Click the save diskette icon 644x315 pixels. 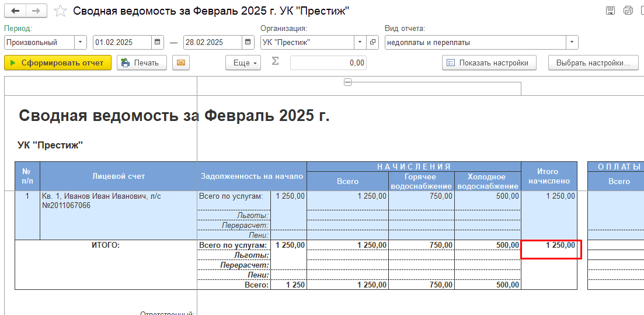pos(610,11)
